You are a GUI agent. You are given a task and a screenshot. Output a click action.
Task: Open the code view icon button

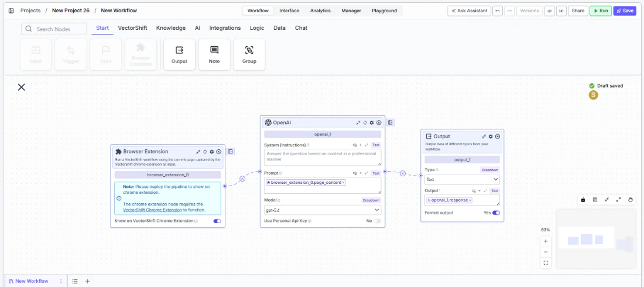point(549,11)
